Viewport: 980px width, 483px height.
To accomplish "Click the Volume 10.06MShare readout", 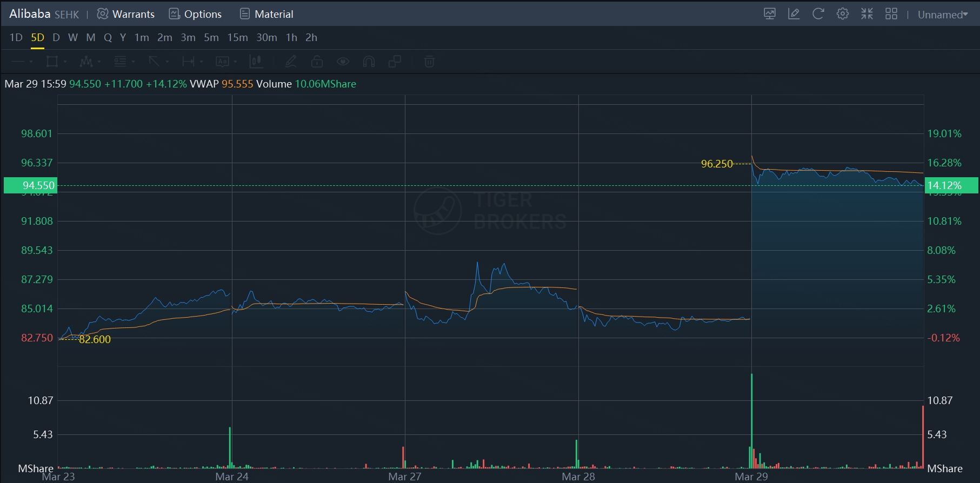I will pyautogui.click(x=306, y=84).
